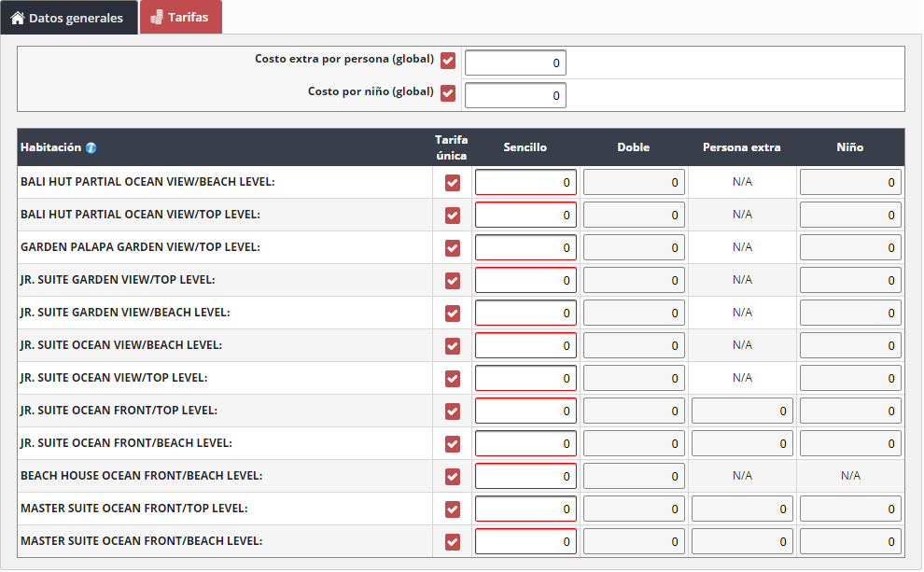This screenshot has height=572, width=924.
Task: Click Persona extra field for Jr. Suite Ocean Front/Beach
Action: 743,444
